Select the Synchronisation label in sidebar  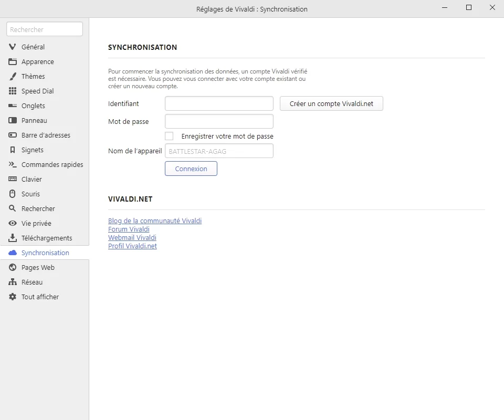point(45,253)
